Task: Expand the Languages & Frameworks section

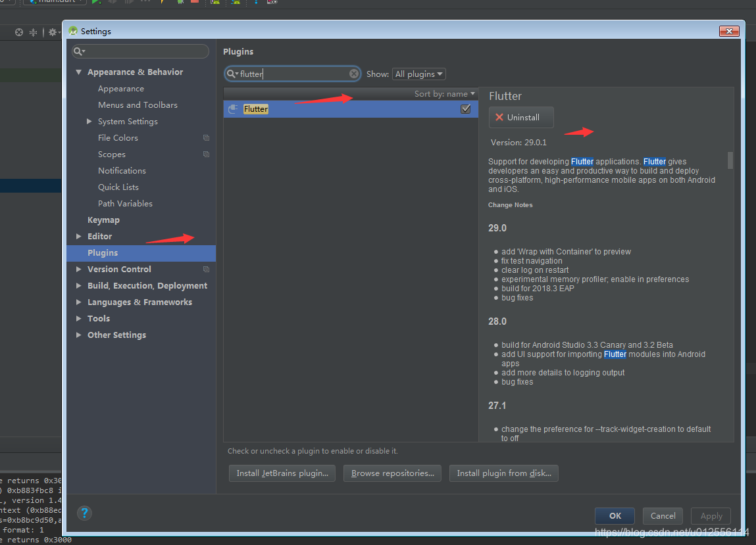Action: (78, 302)
